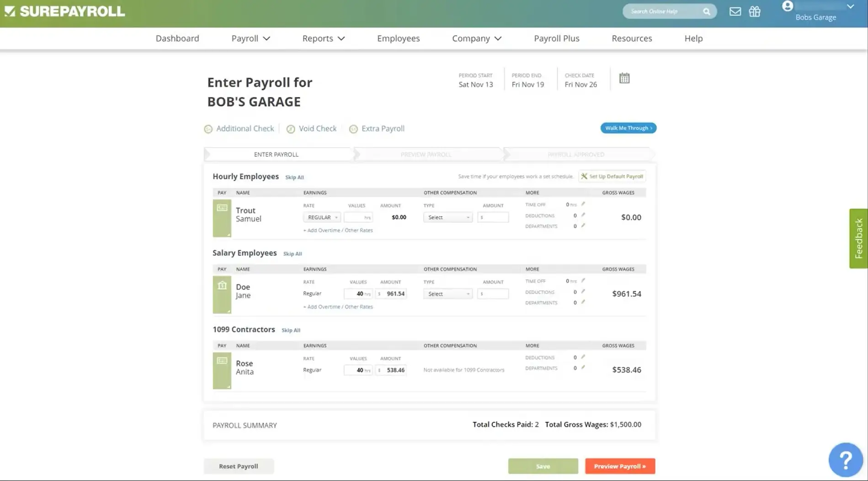
Task: Open the Employees menu item
Action: click(x=398, y=38)
